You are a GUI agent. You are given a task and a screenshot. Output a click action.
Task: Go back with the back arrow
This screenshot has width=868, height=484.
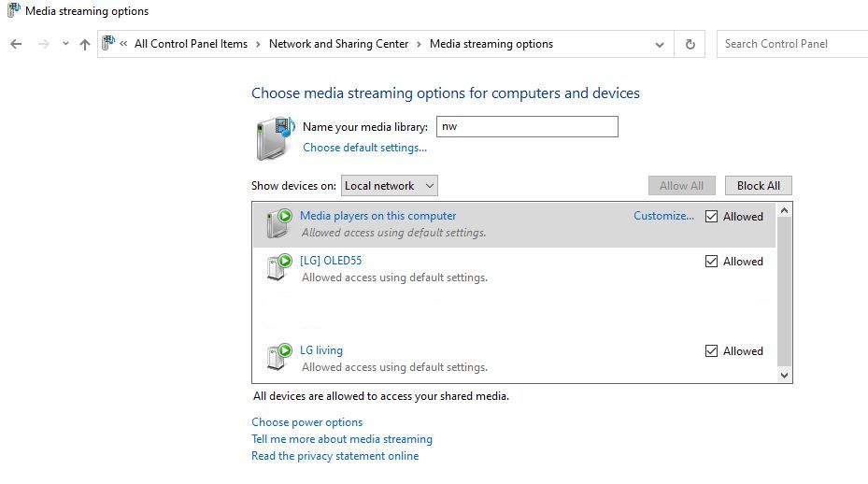[x=16, y=44]
